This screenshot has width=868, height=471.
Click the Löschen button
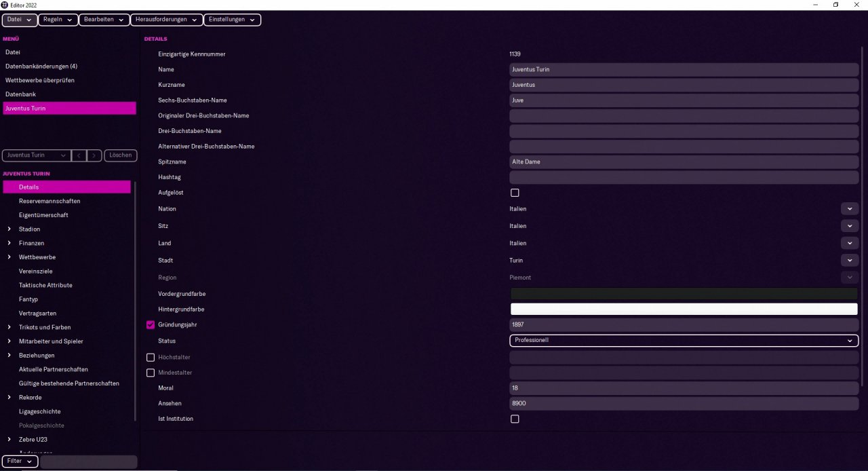click(120, 155)
